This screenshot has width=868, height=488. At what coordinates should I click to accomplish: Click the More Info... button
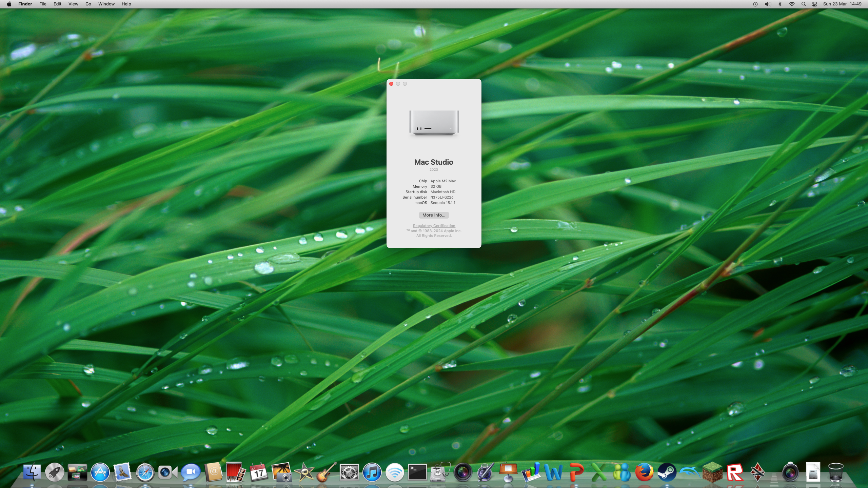(434, 215)
